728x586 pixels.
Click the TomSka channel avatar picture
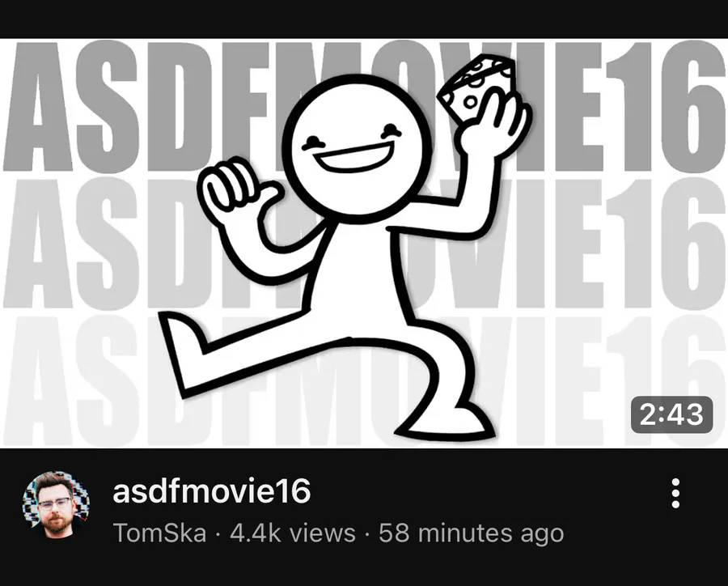(56, 505)
